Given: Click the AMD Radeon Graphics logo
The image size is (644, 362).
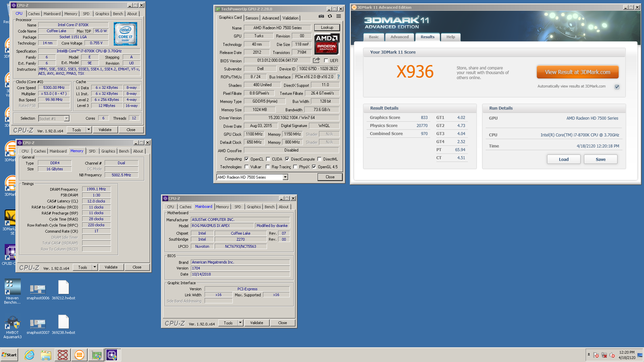Looking at the screenshot, I should (327, 44).
